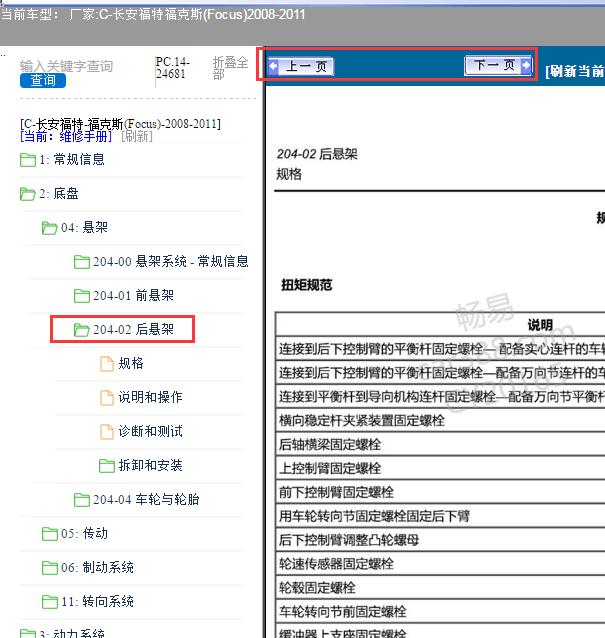The image size is (605, 638).
Task: Click the left arrow icon of 上一页
Action: tap(273, 66)
